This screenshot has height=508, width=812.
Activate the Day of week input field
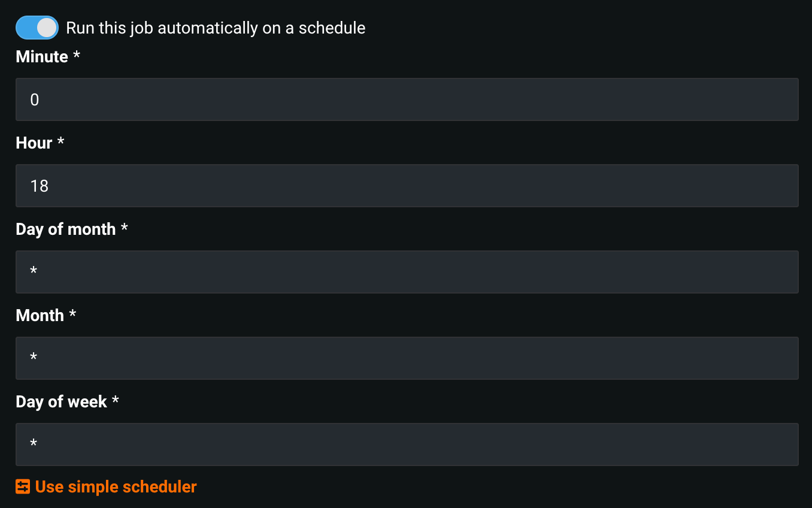(407, 444)
